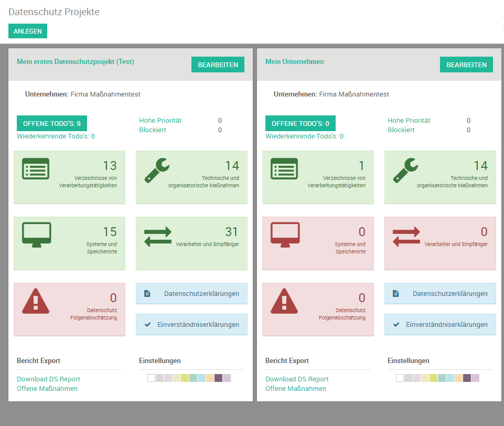Screen dimensions: 504x426
Task: Open the Mein erstes Datenschutzprojekt (Test) title
Action: 76,61
